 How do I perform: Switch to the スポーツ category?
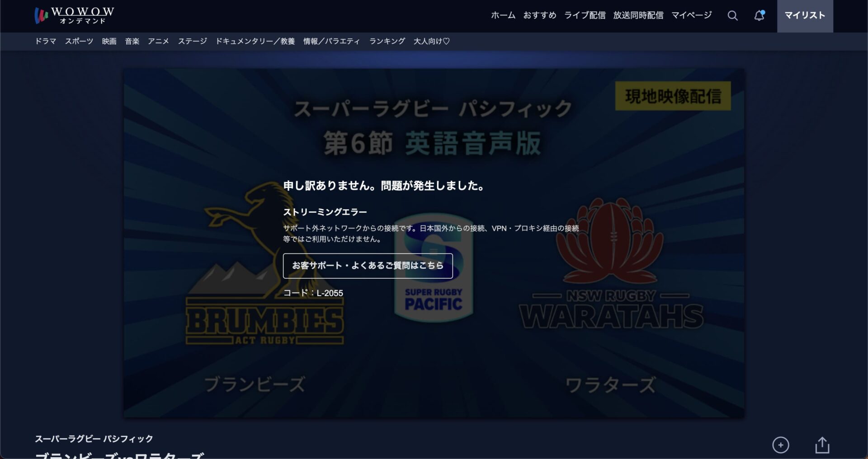coord(78,41)
